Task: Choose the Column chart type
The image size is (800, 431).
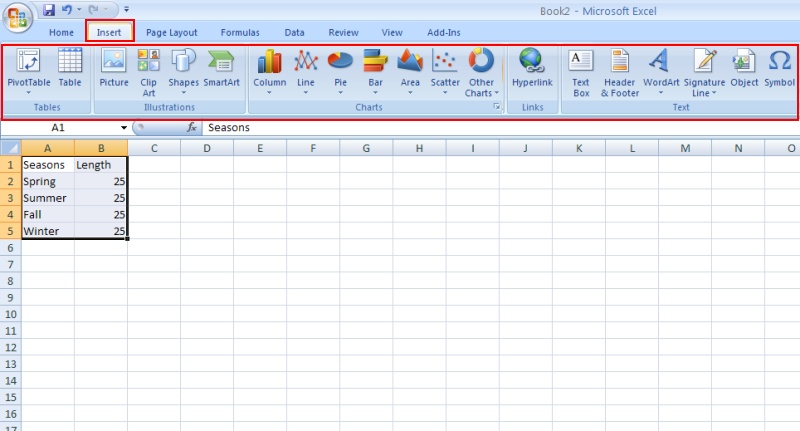Action: tap(269, 72)
